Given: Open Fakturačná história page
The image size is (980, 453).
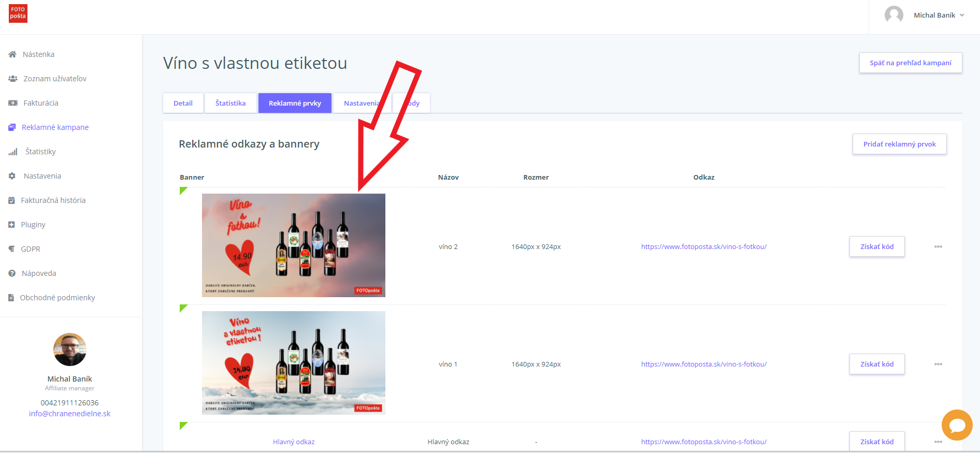Looking at the screenshot, I should pos(53,200).
